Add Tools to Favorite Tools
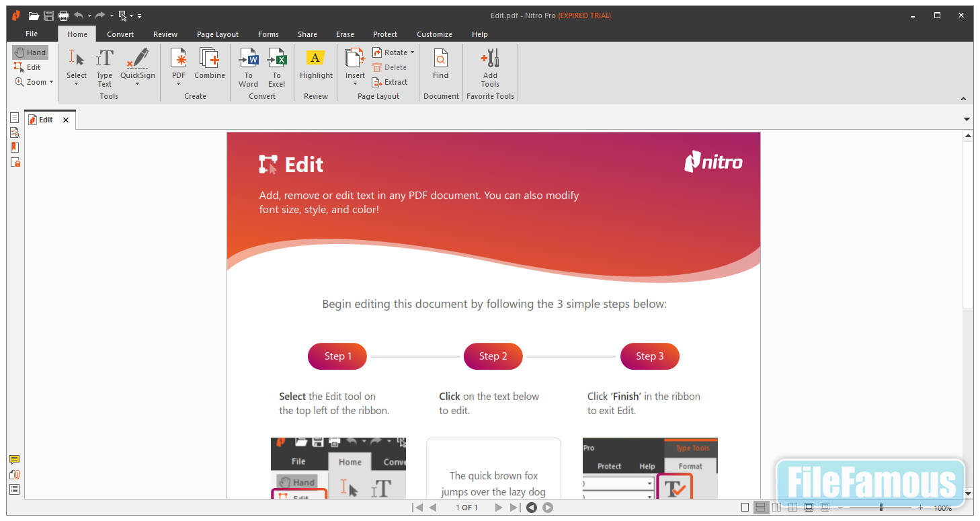 pos(490,67)
